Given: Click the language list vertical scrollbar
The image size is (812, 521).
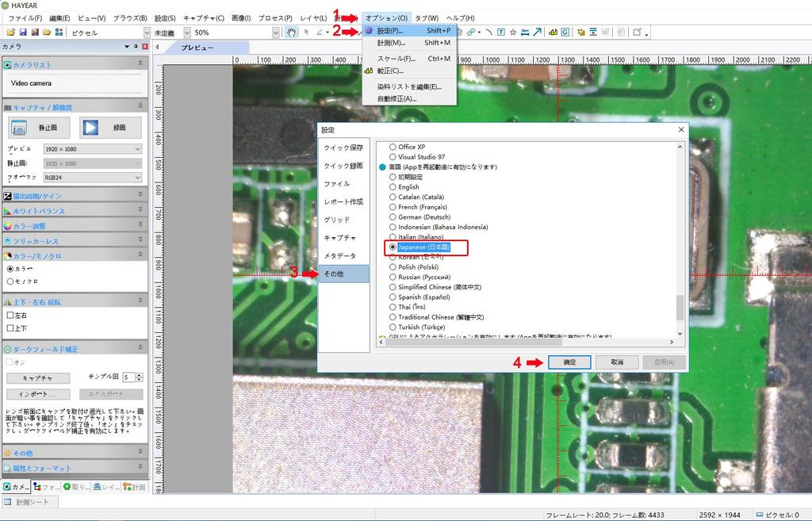Looking at the screenshot, I should pyautogui.click(x=679, y=238).
